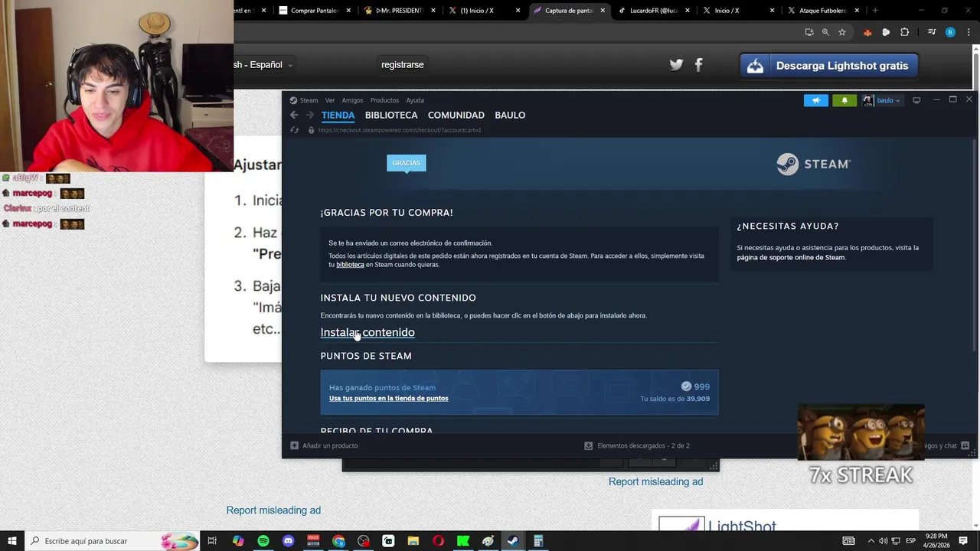This screenshot has height=551, width=980.
Task: Switch to Comprar Pantalon Chrome tab
Action: pyautogui.click(x=315, y=11)
